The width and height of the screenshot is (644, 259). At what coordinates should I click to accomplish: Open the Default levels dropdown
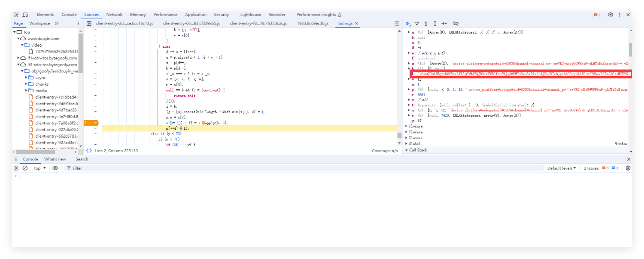(x=561, y=168)
